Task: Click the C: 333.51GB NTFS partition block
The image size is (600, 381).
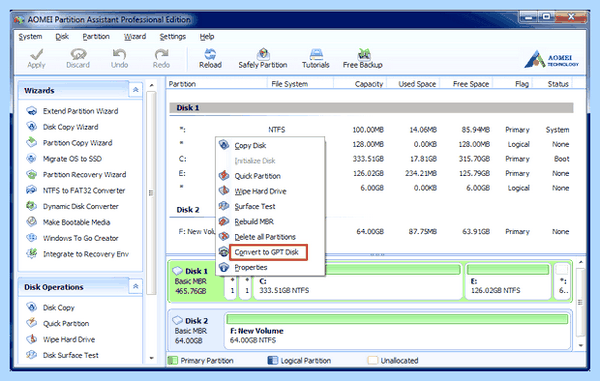Action: click(358, 281)
